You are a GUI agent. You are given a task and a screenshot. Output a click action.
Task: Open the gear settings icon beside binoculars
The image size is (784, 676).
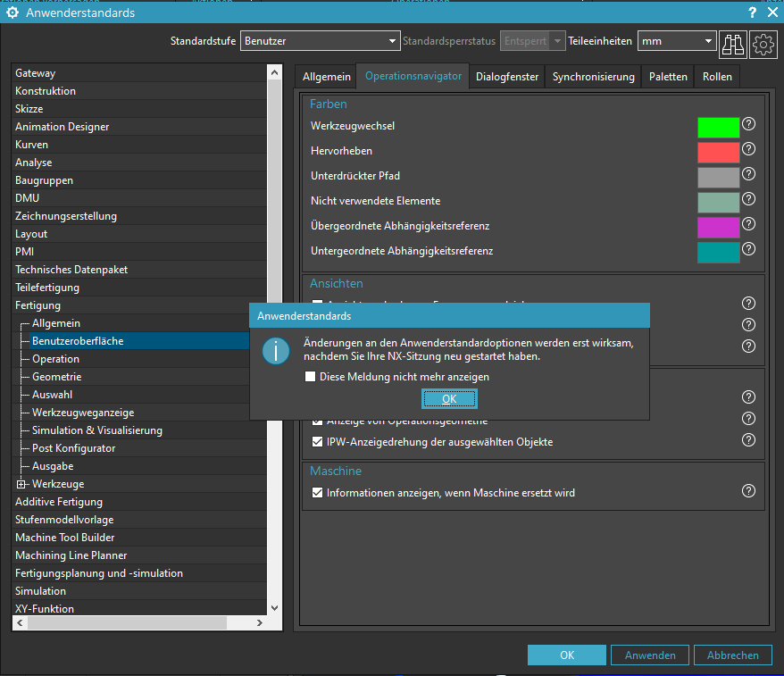763,45
